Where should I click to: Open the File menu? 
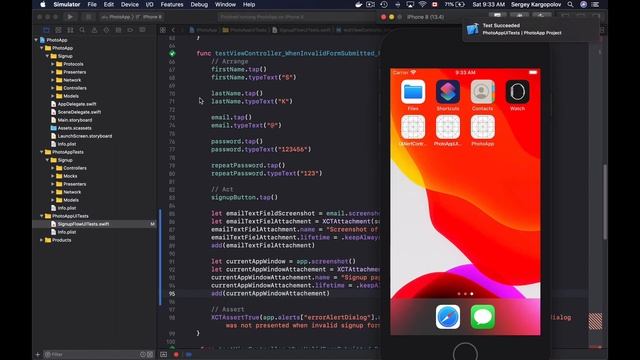pyautogui.click(x=92, y=4)
